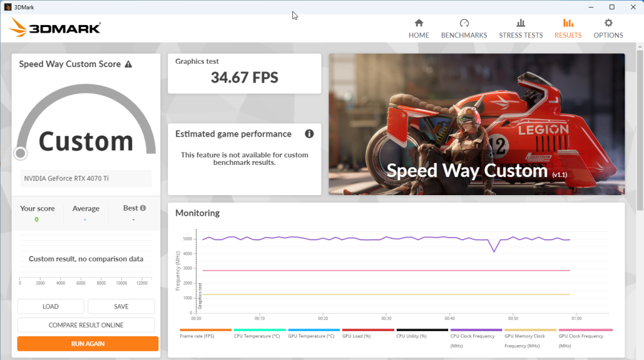Screen dimensions: 644x360
Task: Click 'This feature is not available' message
Action: point(244,158)
